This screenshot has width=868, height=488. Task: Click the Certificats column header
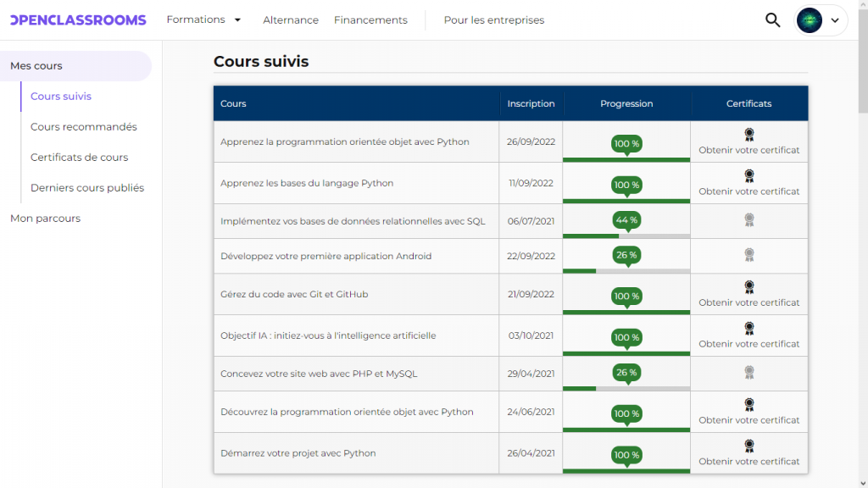pos(749,103)
